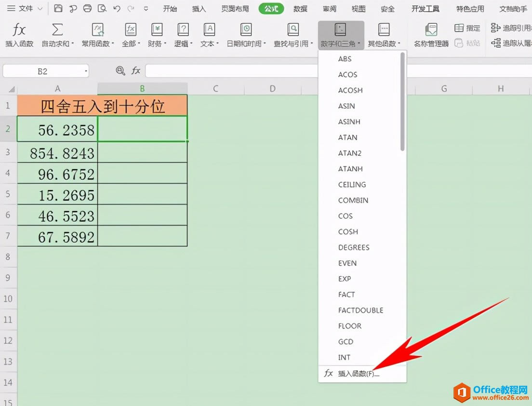Choose ACOSH from the function list
532x406 pixels.
(350, 90)
